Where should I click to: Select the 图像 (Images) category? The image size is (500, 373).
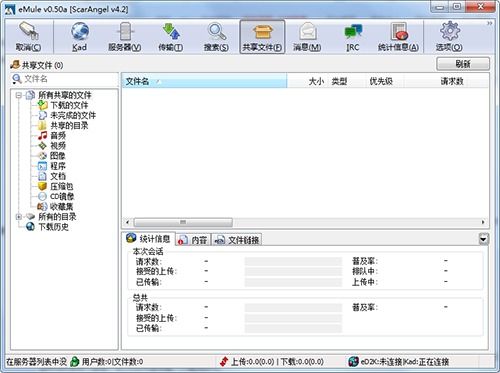point(58,156)
